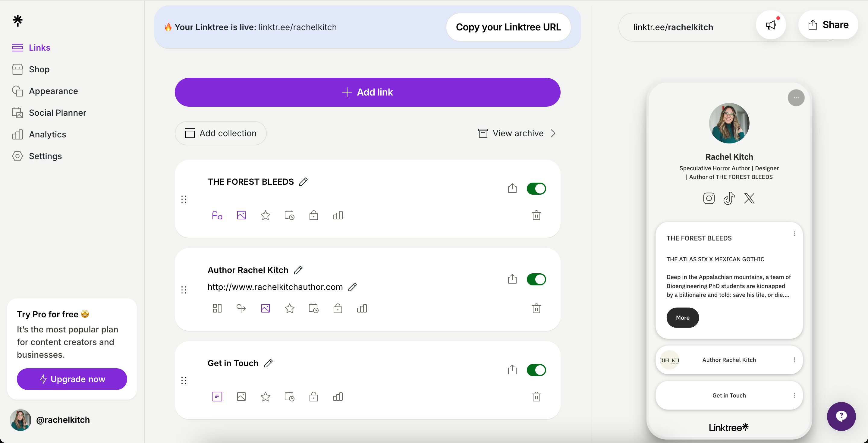Open the Links section in the sidebar

coord(31,48)
